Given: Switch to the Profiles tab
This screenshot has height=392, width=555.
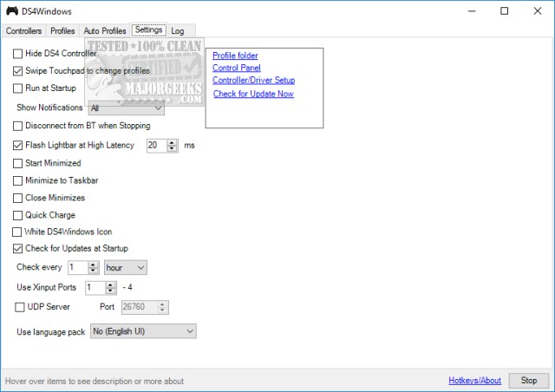Looking at the screenshot, I should [62, 31].
